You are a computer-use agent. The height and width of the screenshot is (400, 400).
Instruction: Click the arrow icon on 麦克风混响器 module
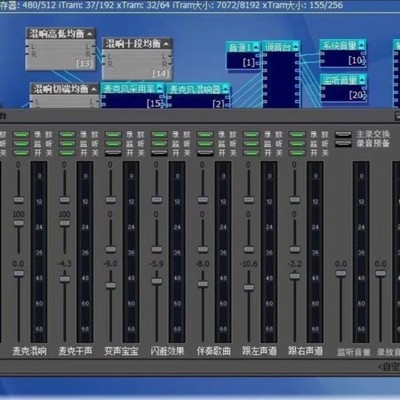226,89
